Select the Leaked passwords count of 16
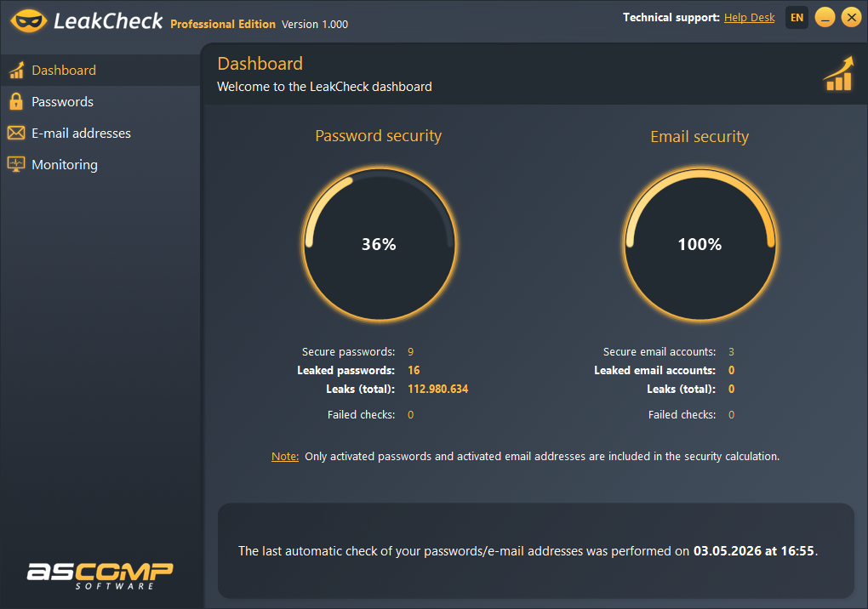 (x=414, y=370)
